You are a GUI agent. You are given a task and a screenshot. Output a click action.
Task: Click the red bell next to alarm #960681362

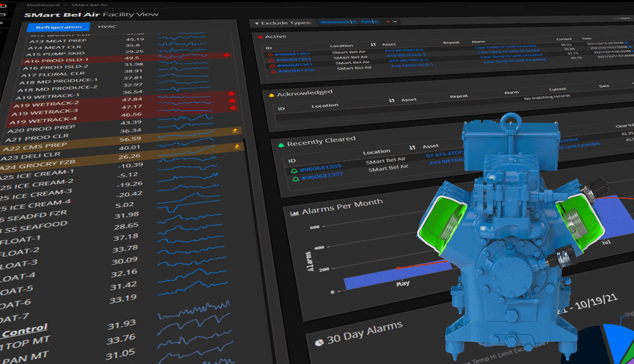click(x=272, y=59)
